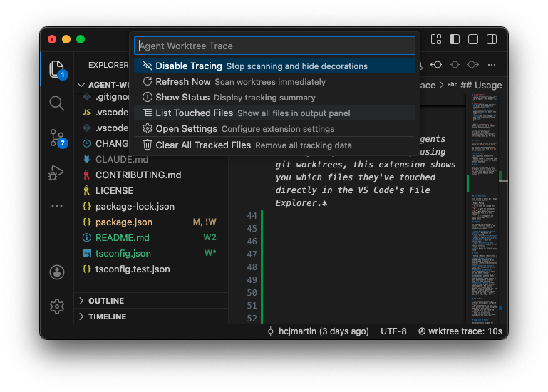Open package-lock.json file

coord(151,206)
